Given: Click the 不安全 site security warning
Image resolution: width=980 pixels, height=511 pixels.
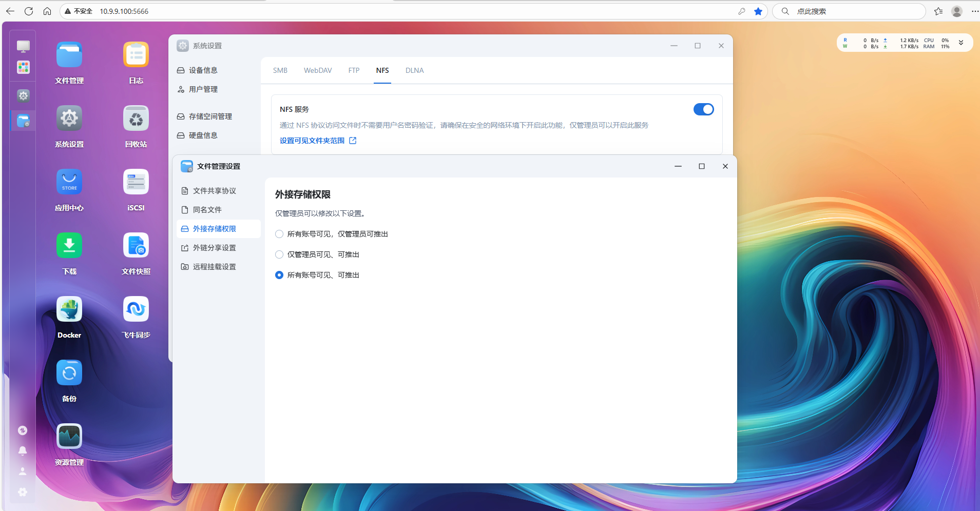Looking at the screenshot, I should 79,11.
